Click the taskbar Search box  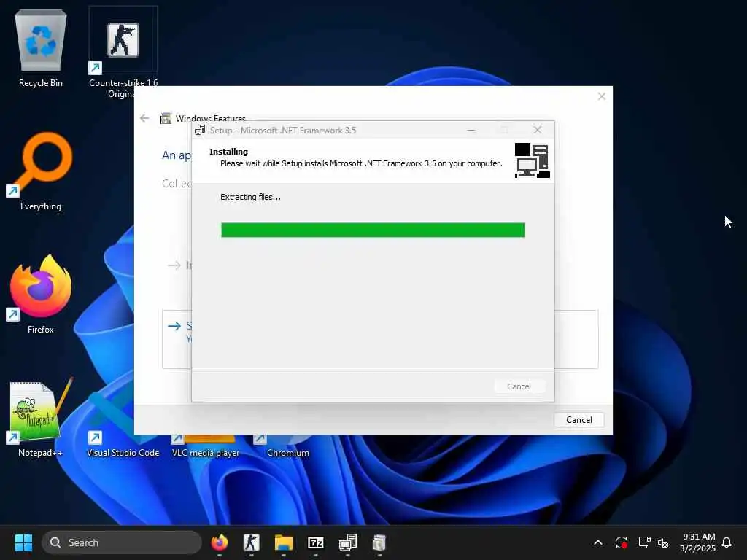click(122, 542)
